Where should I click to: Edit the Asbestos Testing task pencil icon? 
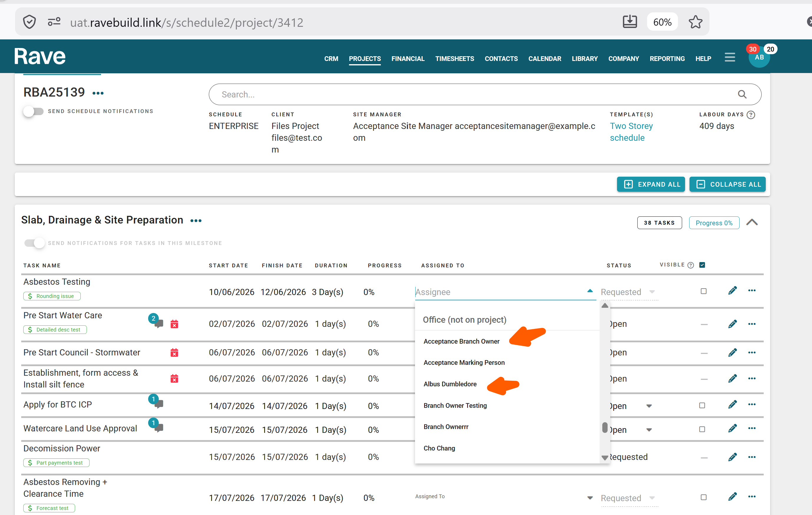(732, 291)
